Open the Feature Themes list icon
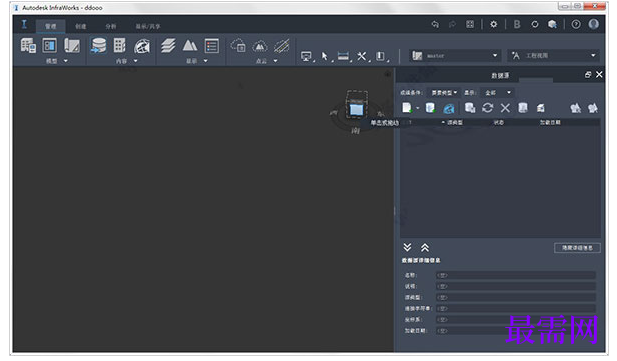This screenshot has width=617, height=361. [212, 46]
